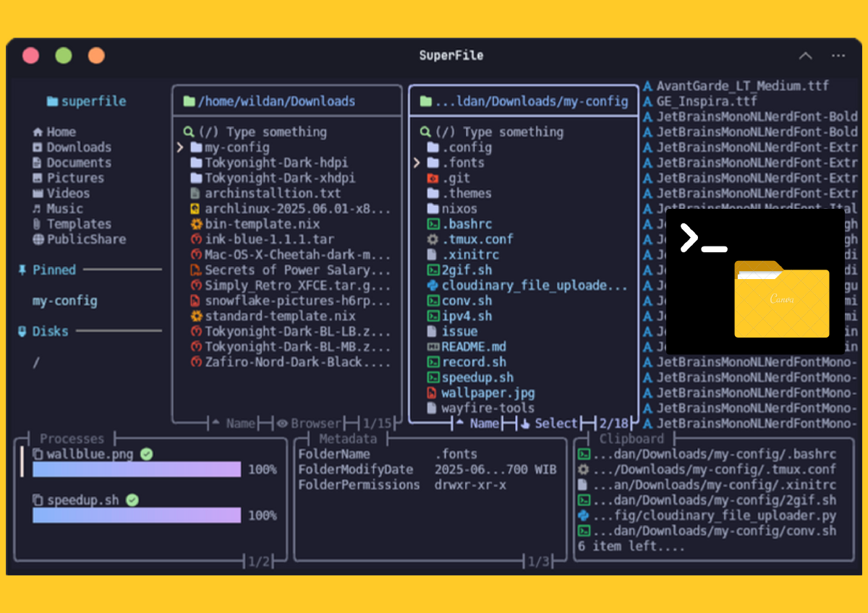Click Select mode in my-config panel footer
The image size is (868, 613).
click(x=549, y=424)
